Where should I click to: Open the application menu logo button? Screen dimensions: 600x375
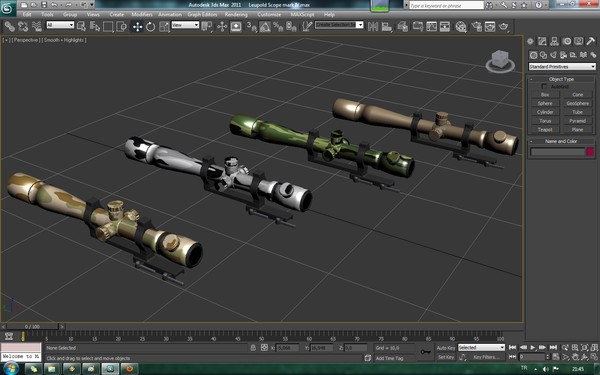(8, 8)
